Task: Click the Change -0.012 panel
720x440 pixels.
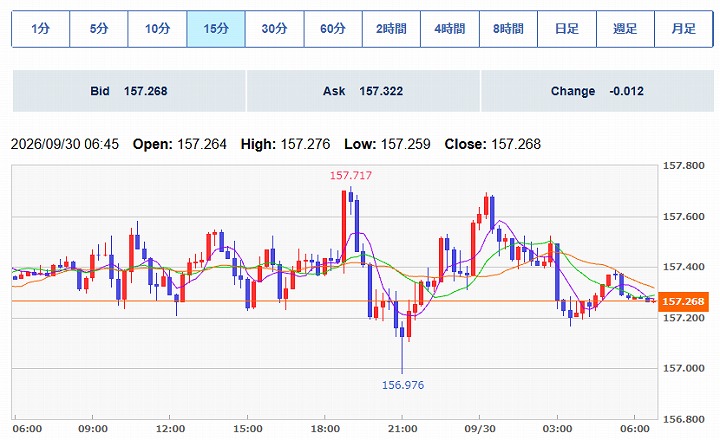Action: tap(597, 91)
